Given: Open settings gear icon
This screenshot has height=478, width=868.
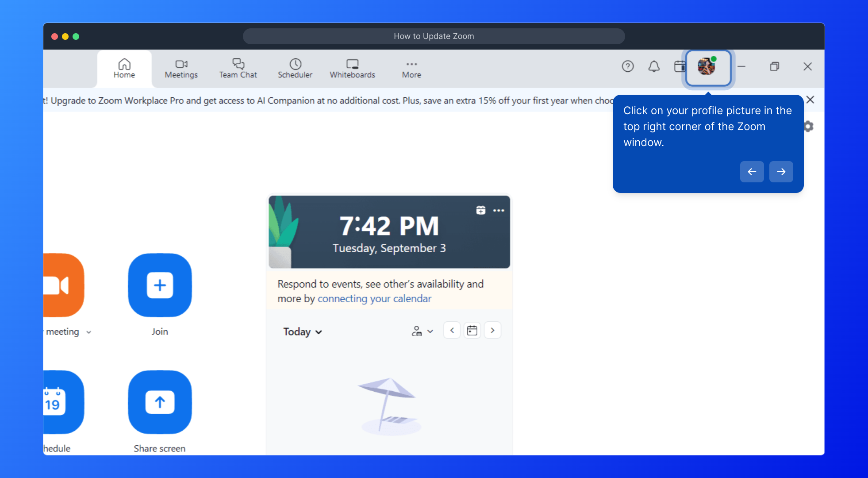Looking at the screenshot, I should click(809, 127).
